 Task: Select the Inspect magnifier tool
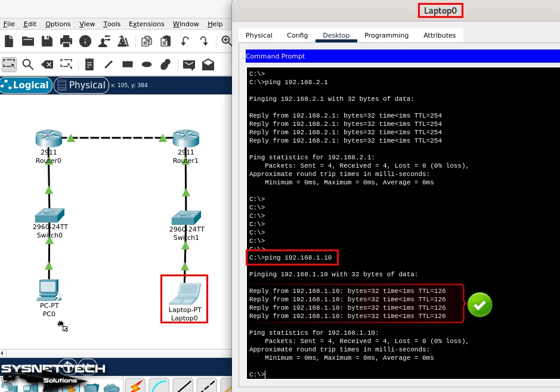coord(28,64)
